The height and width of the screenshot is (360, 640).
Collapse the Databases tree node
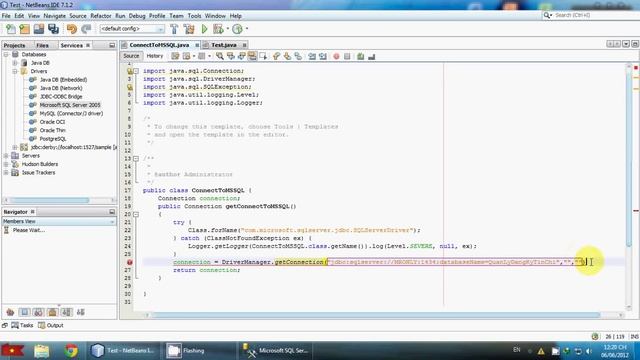[6, 54]
